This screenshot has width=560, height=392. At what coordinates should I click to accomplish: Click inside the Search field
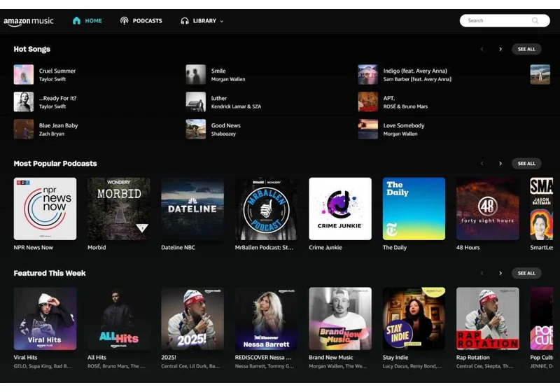pyautogui.click(x=504, y=20)
